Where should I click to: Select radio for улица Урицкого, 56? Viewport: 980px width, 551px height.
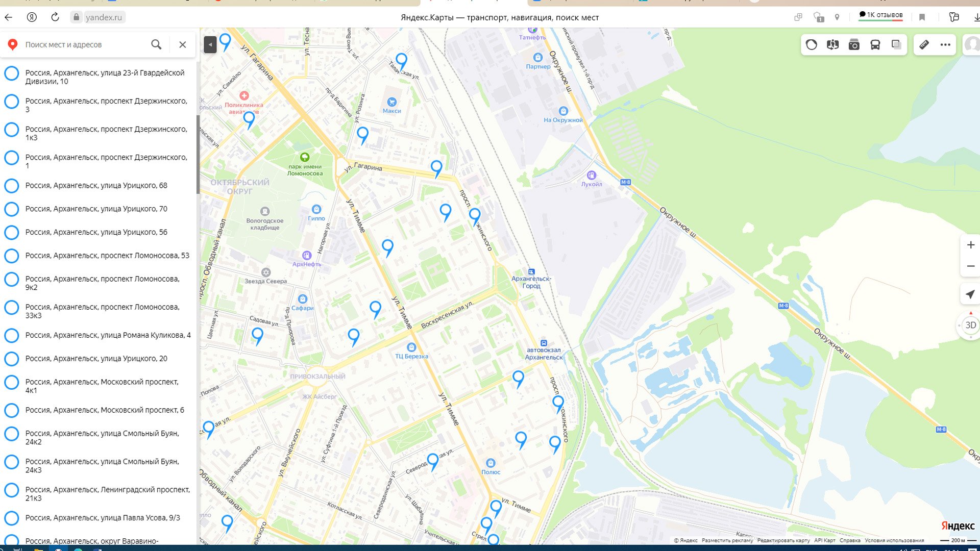tap(12, 233)
